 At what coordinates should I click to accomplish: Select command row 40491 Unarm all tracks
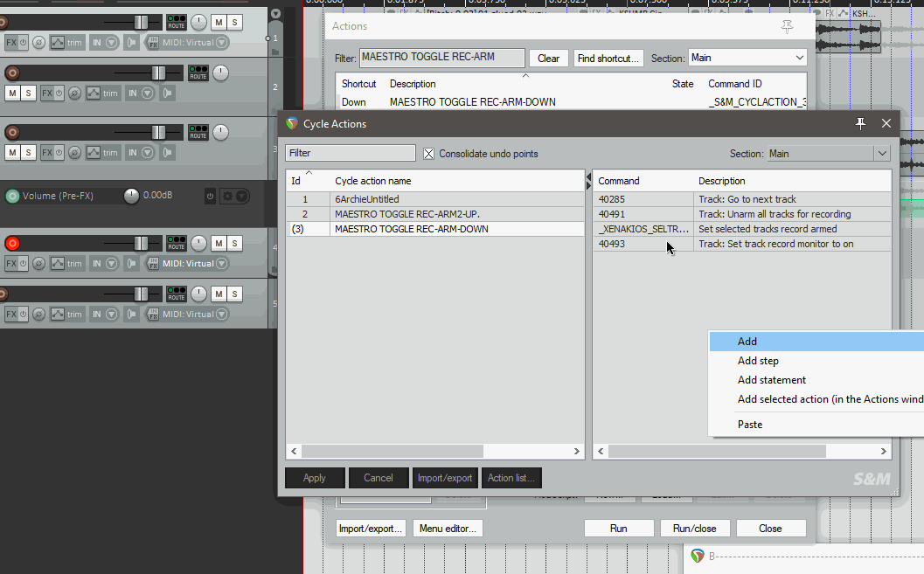tap(742, 214)
